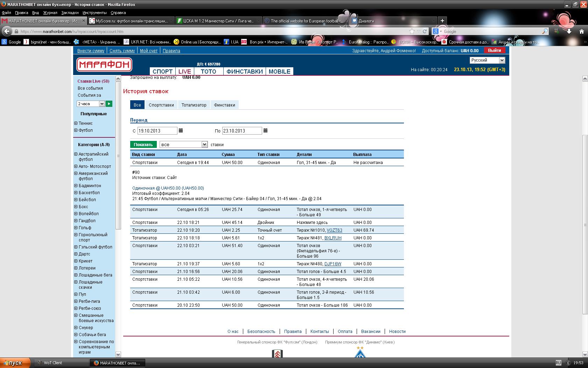Click the green 'Показать' button
Screen dimensions: 588x368
click(143, 144)
